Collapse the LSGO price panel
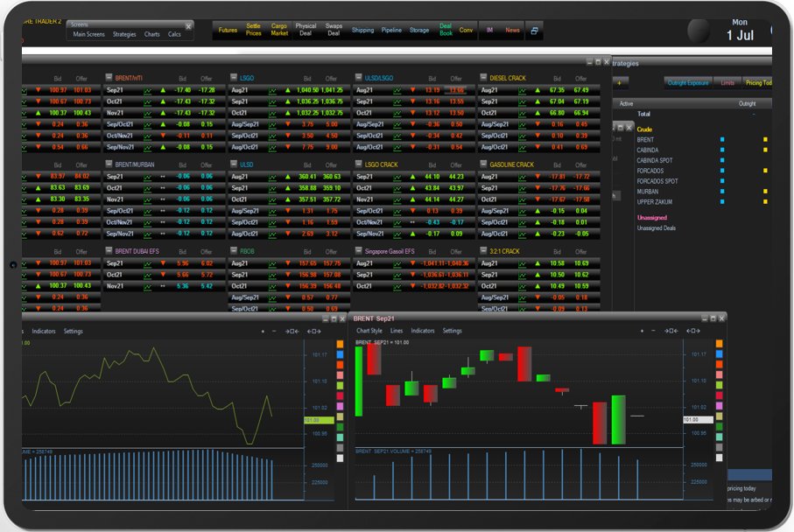The height and width of the screenshot is (532, 794). point(234,78)
